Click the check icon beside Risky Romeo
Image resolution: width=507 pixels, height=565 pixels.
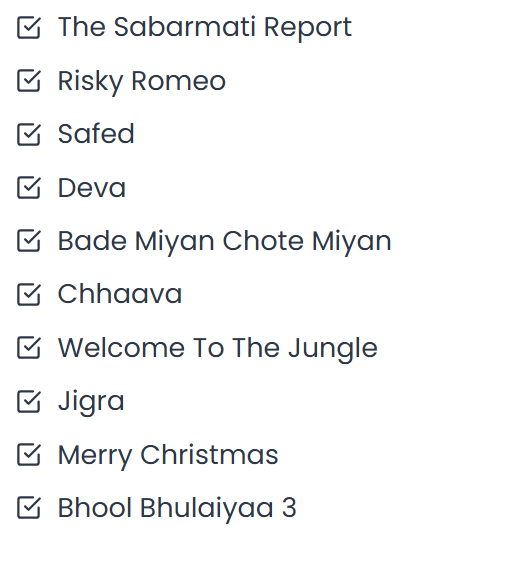(29, 80)
